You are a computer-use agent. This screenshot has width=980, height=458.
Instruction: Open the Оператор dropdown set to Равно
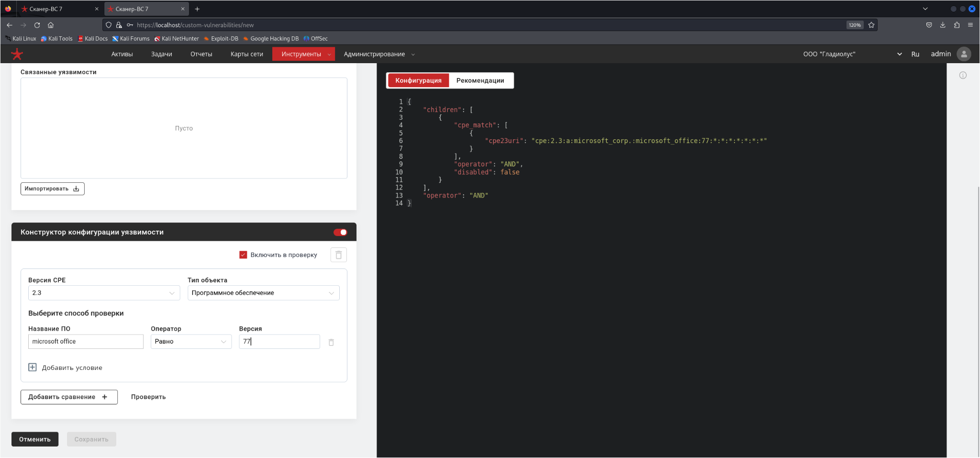click(x=191, y=341)
